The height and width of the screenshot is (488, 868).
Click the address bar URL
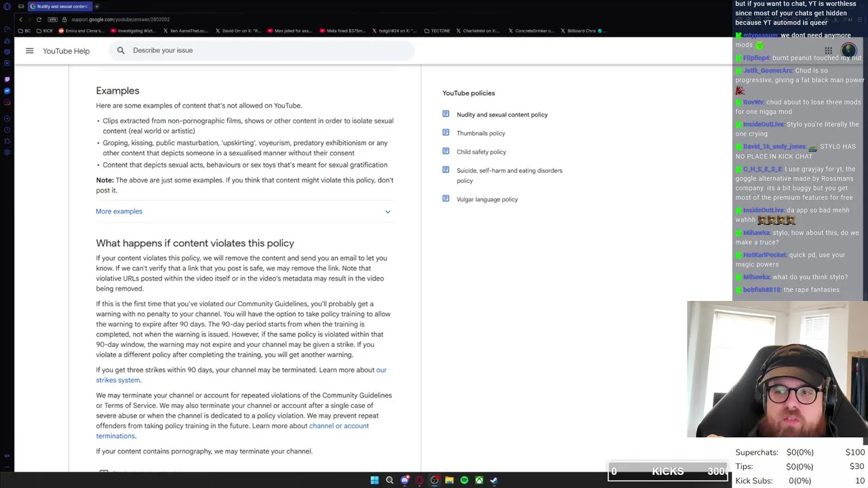(121, 20)
